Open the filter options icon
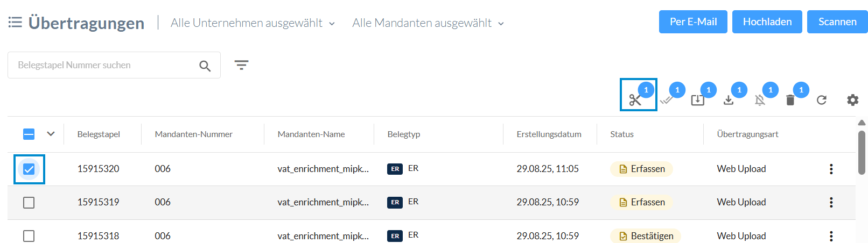The width and height of the screenshot is (868, 243). coord(241,65)
